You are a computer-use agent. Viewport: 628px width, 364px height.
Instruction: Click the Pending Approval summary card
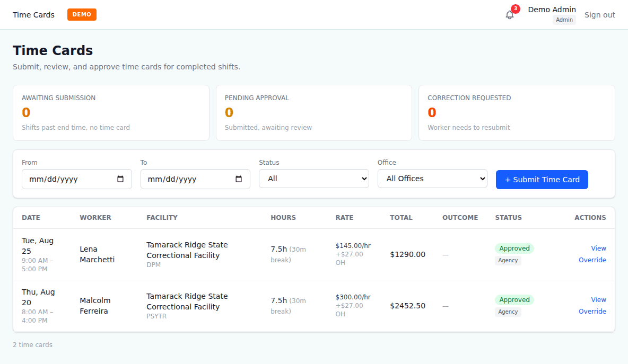tap(313, 113)
